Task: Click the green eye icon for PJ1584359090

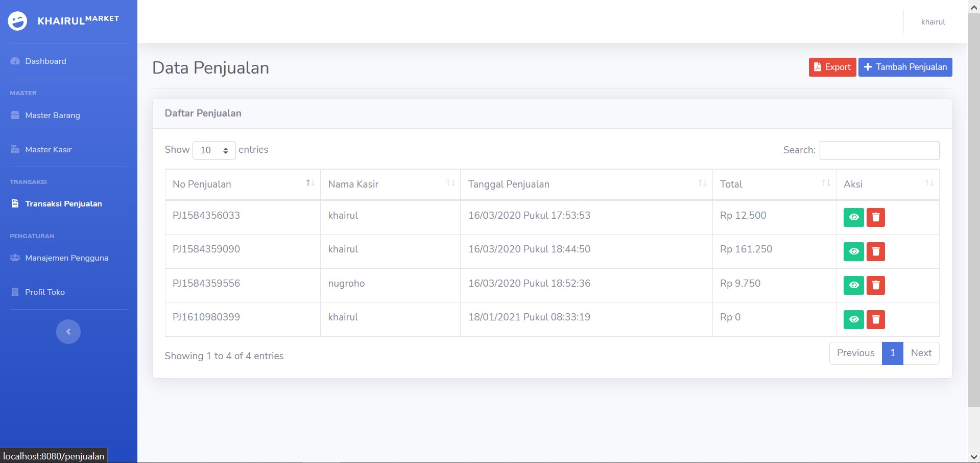Action: point(853,251)
